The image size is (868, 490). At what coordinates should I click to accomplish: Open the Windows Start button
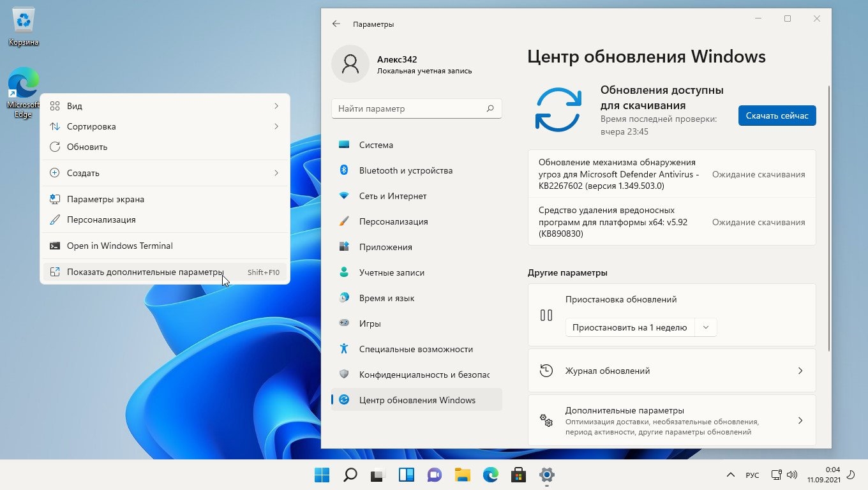(322, 475)
